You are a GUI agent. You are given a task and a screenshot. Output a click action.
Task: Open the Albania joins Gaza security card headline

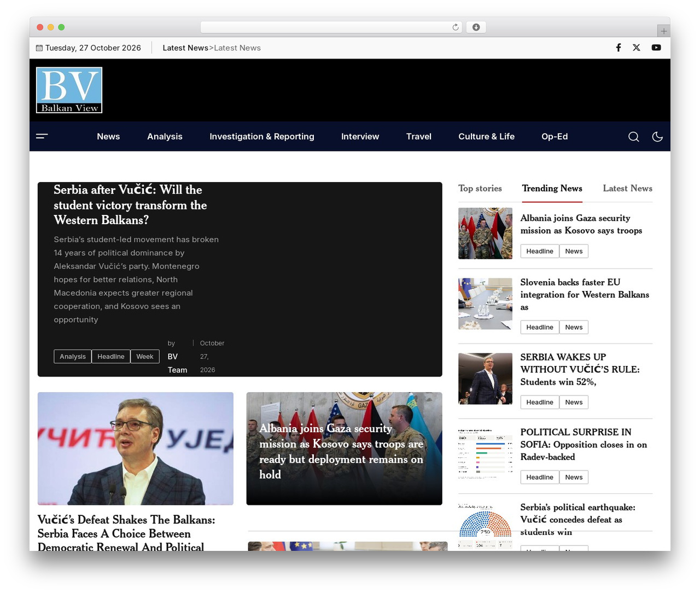click(x=341, y=451)
